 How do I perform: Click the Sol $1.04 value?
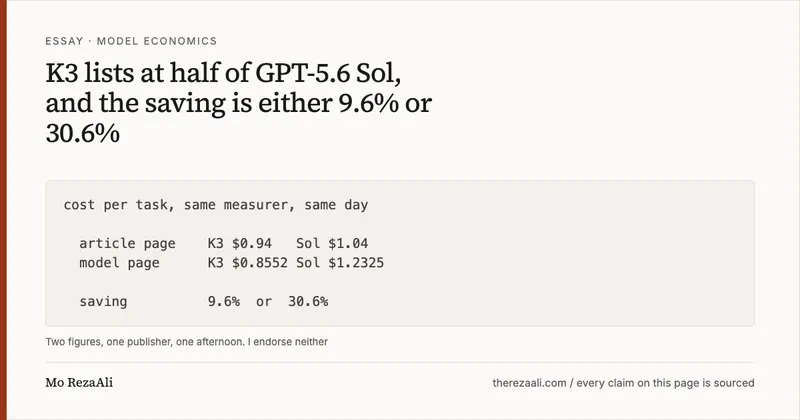tap(332, 243)
